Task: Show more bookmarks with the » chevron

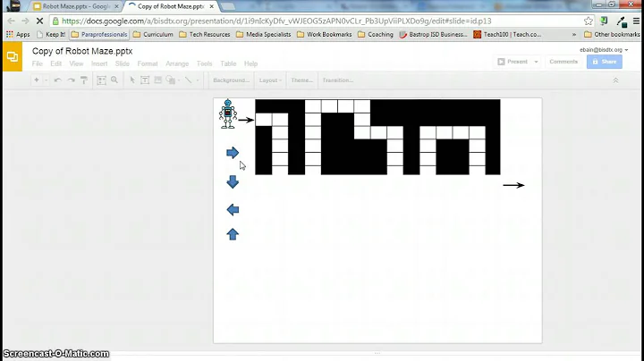Action: (x=574, y=35)
